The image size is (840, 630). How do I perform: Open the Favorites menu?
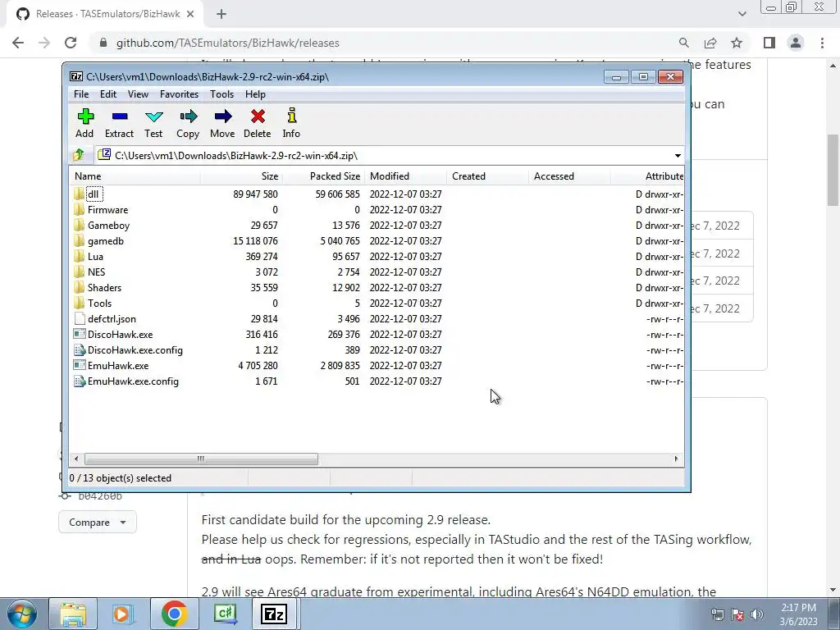[179, 94]
